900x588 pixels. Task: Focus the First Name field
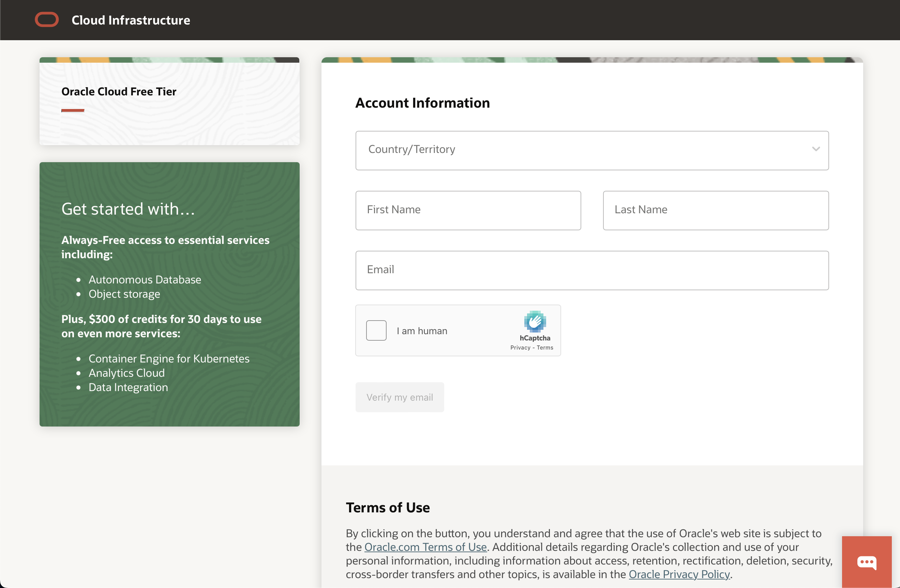468,210
